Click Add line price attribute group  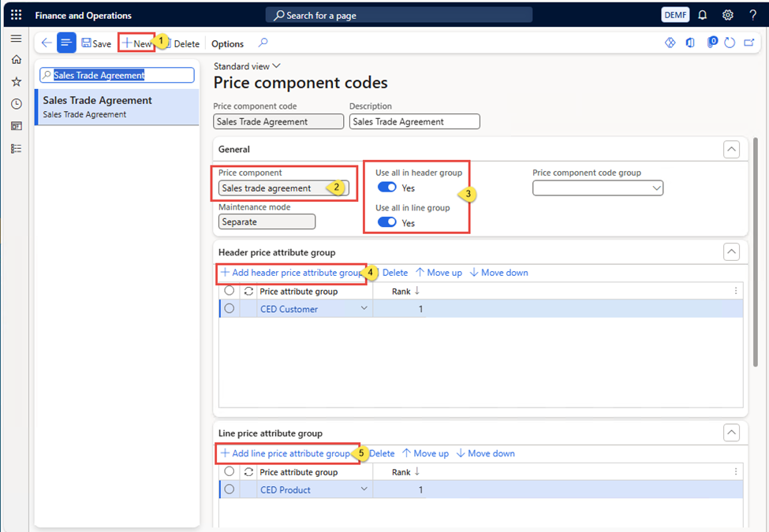coord(286,454)
